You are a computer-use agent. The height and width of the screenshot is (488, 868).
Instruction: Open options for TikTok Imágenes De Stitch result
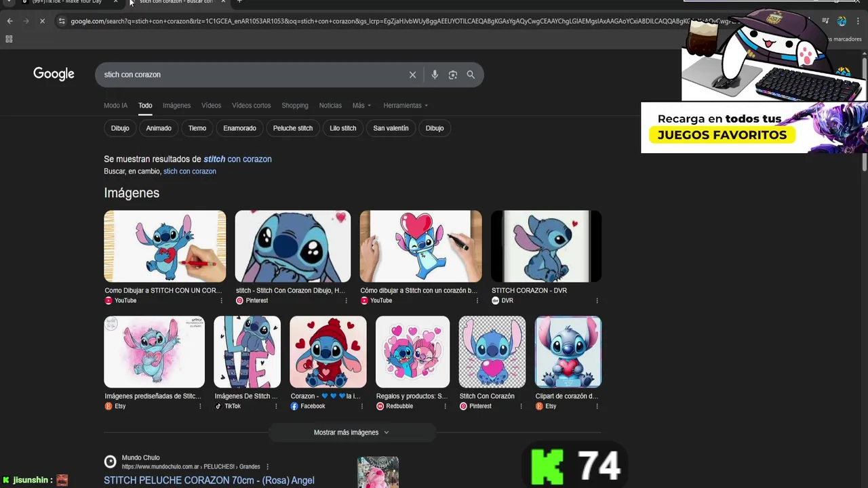[x=276, y=406]
